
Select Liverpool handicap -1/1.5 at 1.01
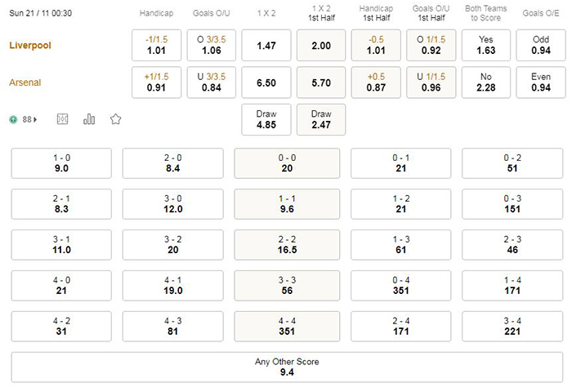coord(157,45)
